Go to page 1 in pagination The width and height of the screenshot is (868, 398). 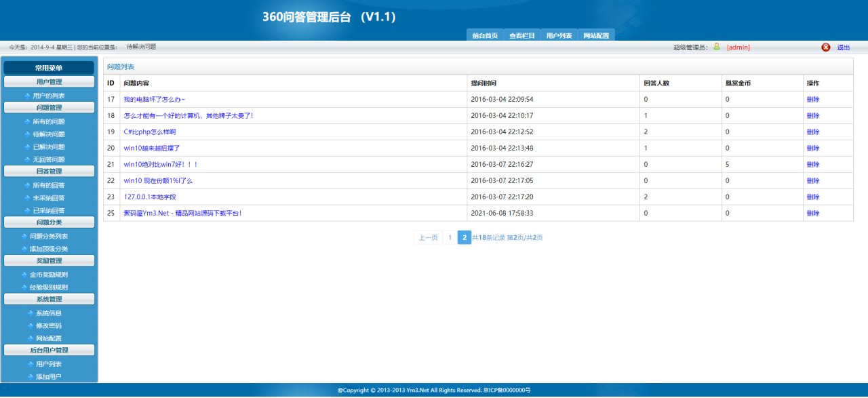(x=450, y=238)
